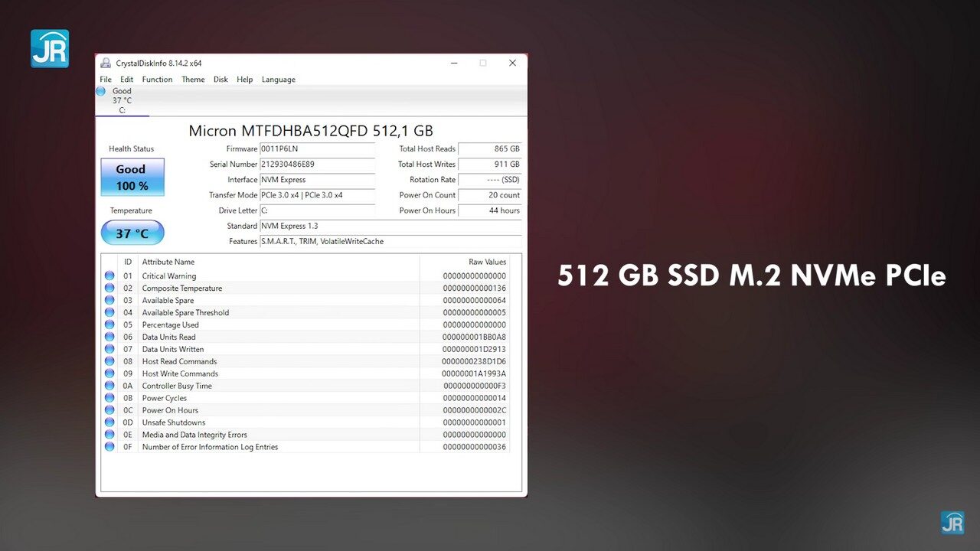Click the status orb beside Percentage Used

coord(109,325)
